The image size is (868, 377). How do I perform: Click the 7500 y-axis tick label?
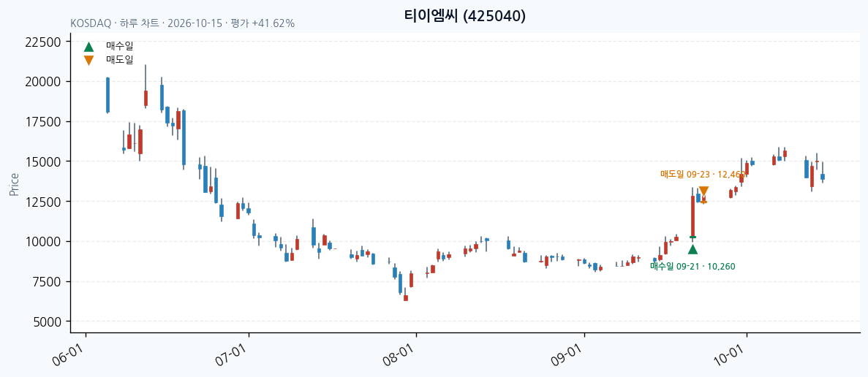[47, 281]
